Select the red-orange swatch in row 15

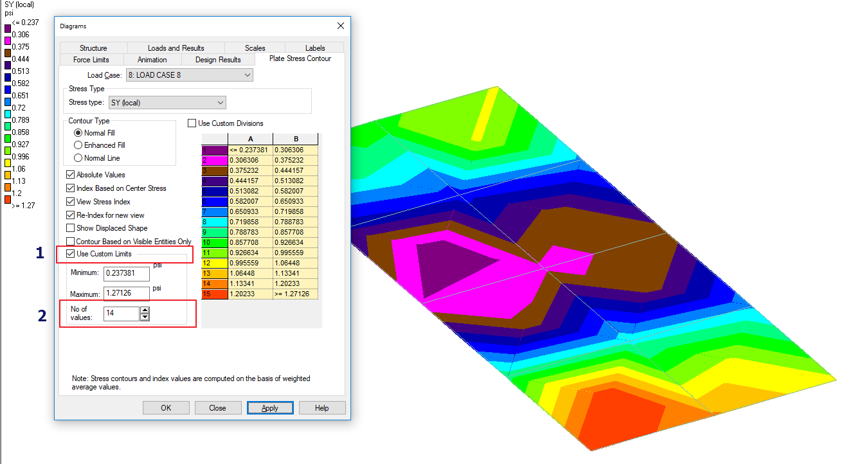(214, 294)
